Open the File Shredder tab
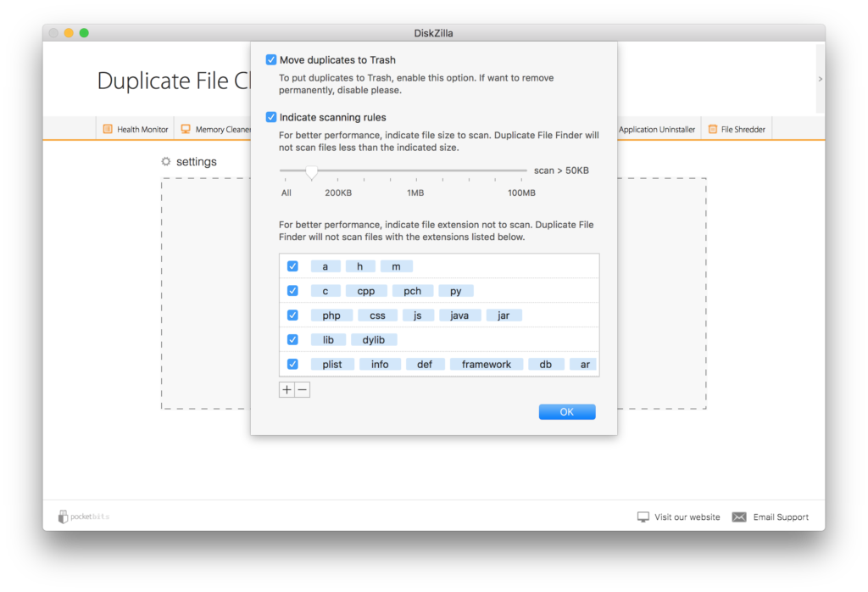Screen dimensions: 868x592 point(737,129)
